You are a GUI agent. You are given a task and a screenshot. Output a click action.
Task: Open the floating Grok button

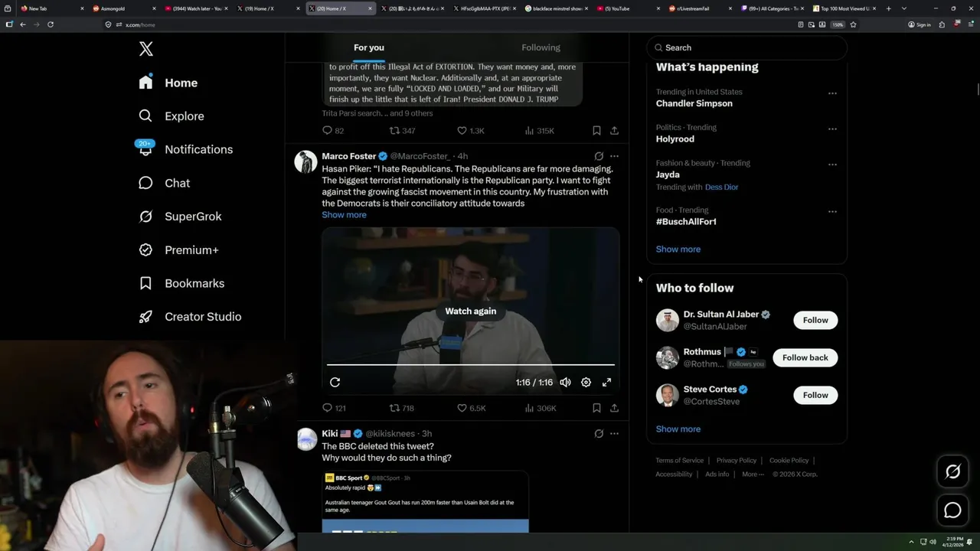(953, 472)
